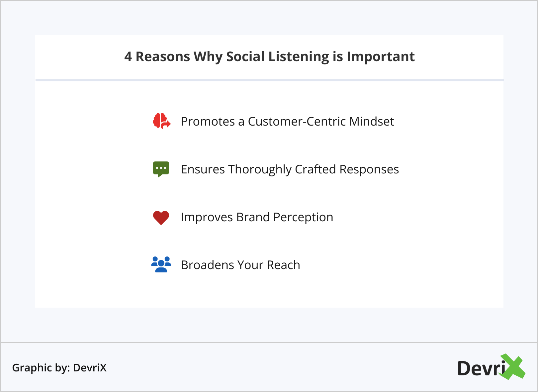Click the red heart icon
The width and height of the screenshot is (538, 392).
pos(161,218)
